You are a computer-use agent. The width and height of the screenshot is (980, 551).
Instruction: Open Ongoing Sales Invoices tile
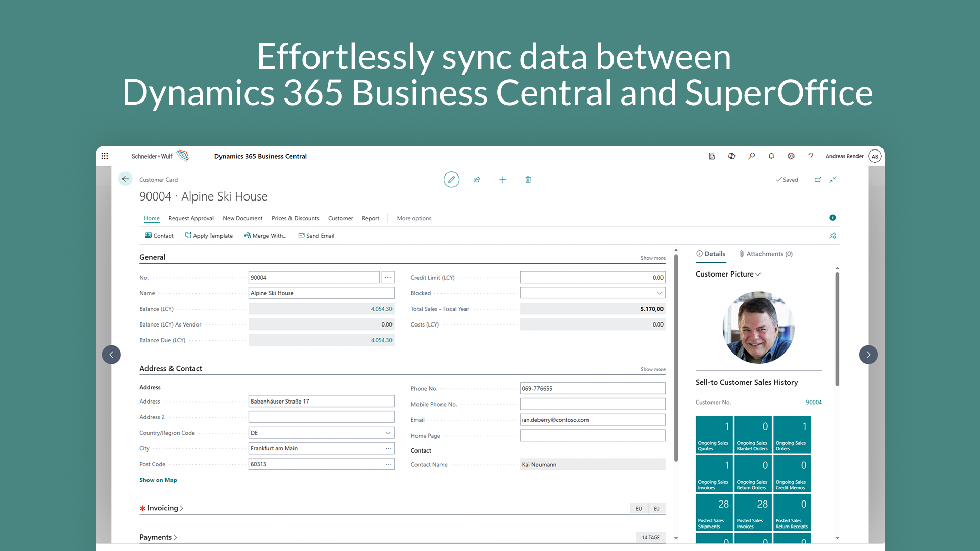coord(714,474)
